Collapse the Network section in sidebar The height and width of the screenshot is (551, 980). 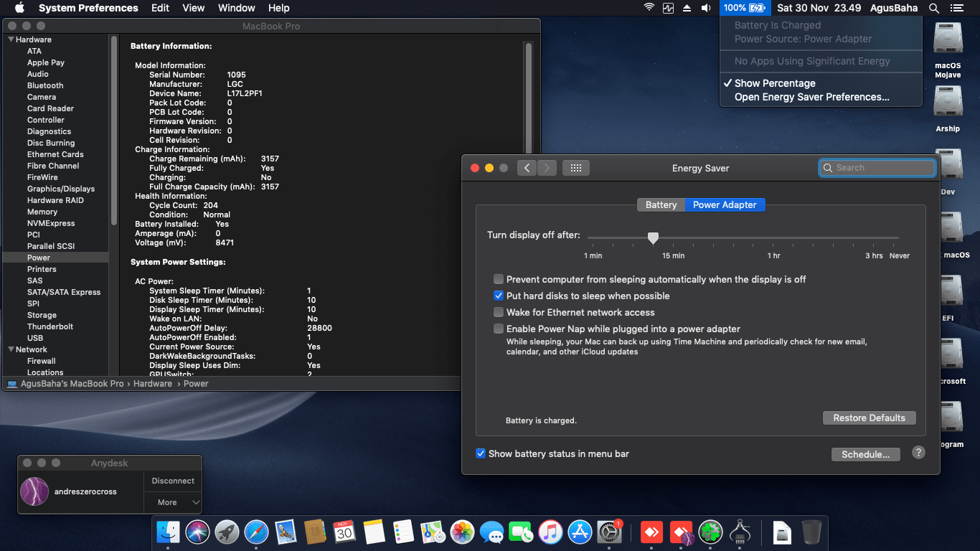[11, 349]
